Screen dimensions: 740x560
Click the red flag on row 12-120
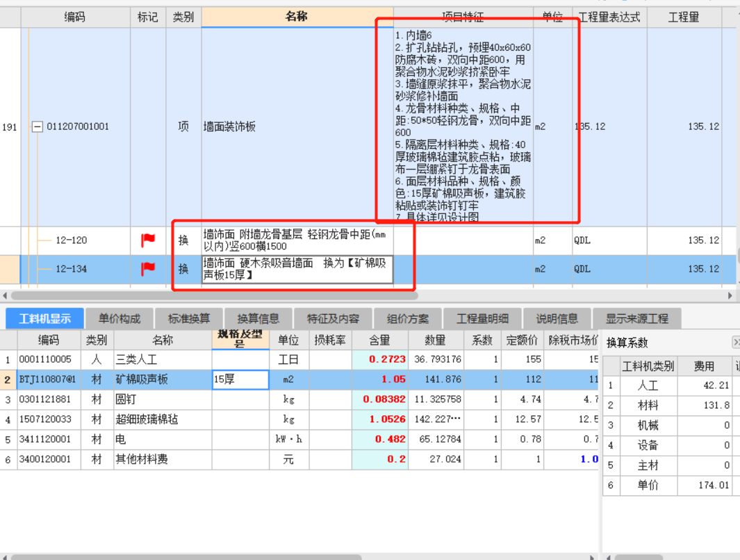click(148, 240)
